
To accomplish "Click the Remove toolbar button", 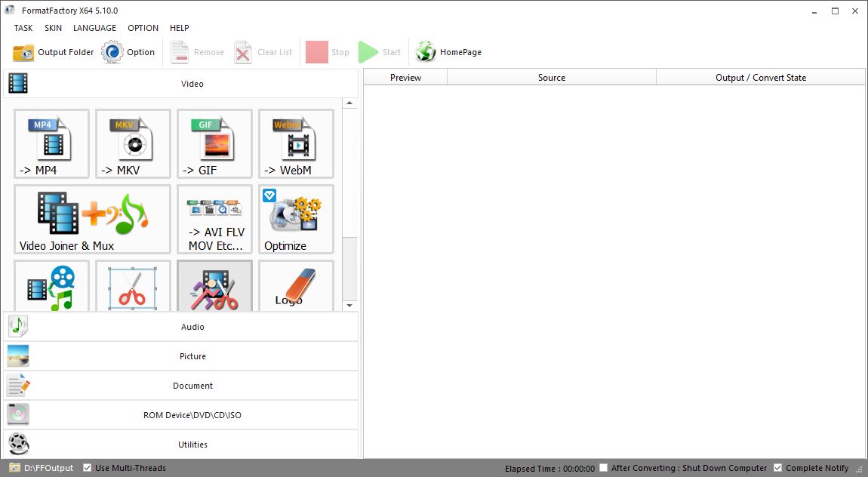I will (198, 52).
